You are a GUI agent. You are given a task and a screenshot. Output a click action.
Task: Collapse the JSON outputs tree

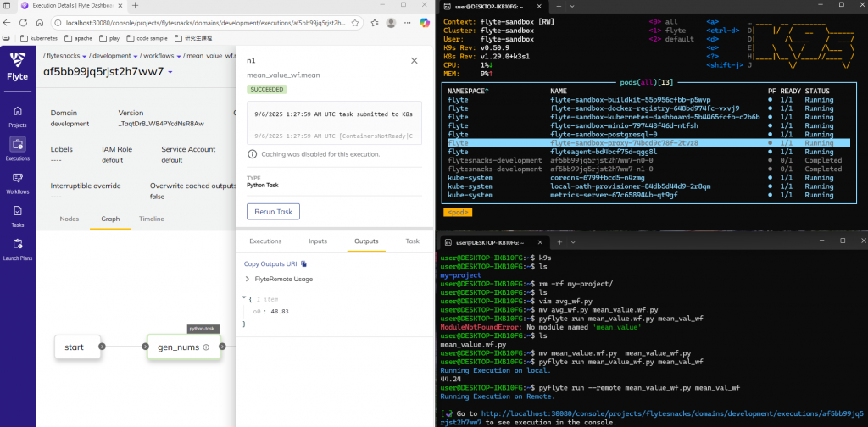[244, 297]
